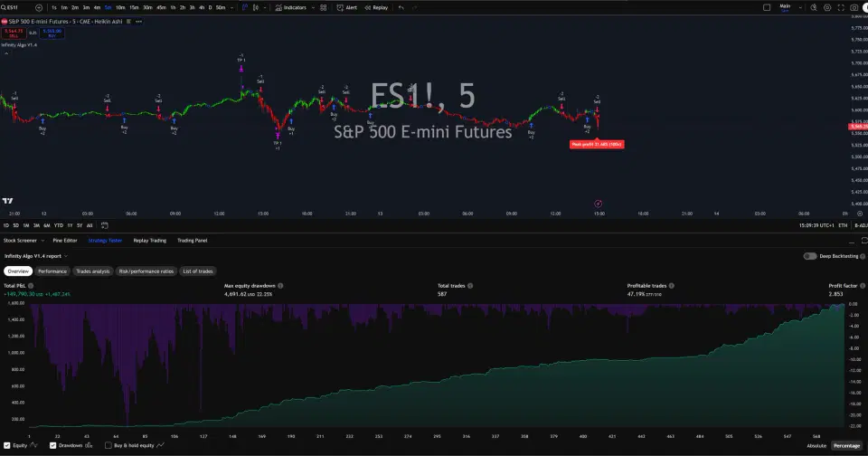Select the Overview report tab
The image size is (868, 456).
[18, 271]
